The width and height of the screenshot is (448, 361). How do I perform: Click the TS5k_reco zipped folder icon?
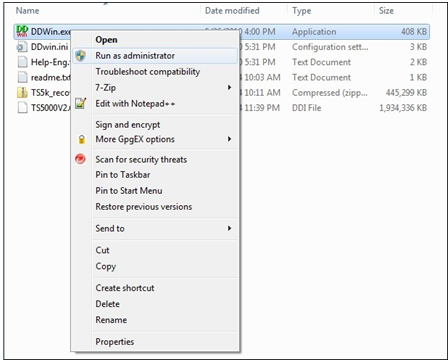point(22,93)
